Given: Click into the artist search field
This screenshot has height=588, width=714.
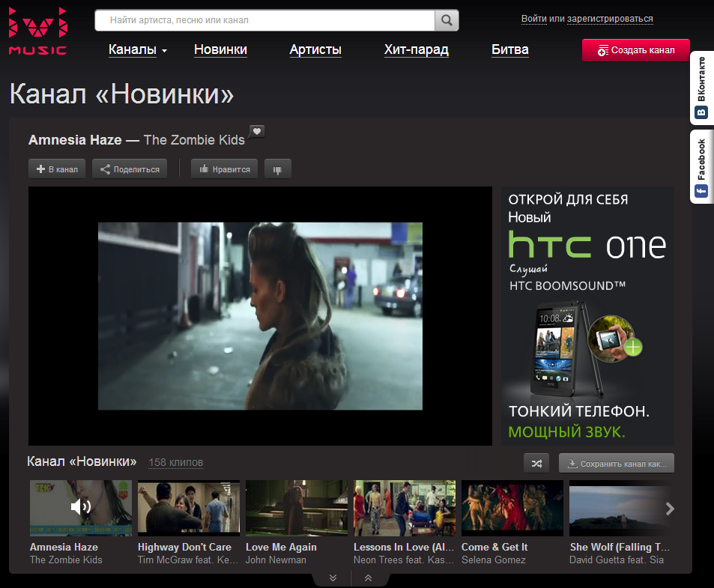Looking at the screenshot, I should click(266, 20).
